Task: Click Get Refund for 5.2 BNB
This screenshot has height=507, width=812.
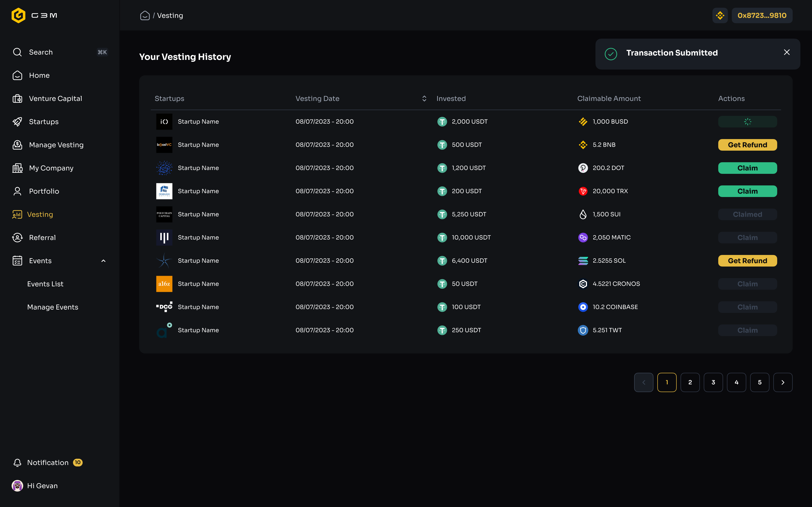Action: pyautogui.click(x=747, y=145)
